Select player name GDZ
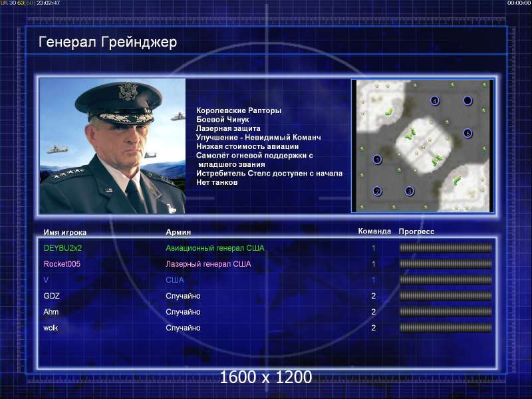 click(52, 296)
